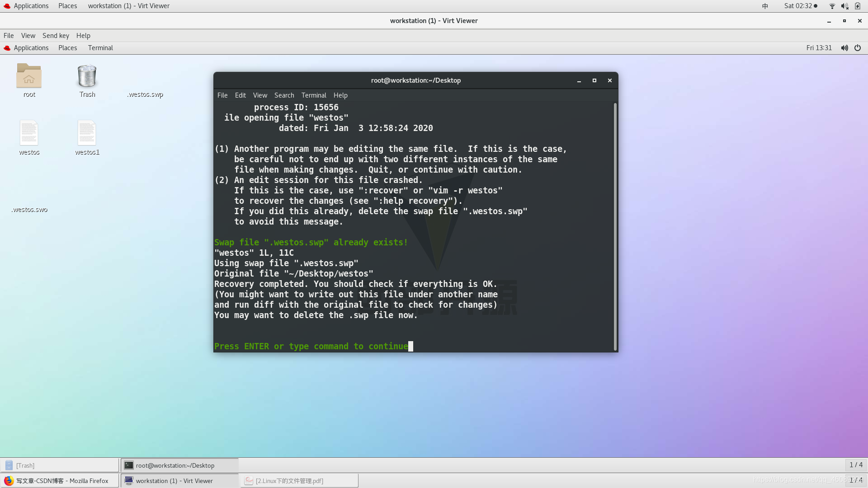Click the terminal vertical scrollbar

click(615, 226)
